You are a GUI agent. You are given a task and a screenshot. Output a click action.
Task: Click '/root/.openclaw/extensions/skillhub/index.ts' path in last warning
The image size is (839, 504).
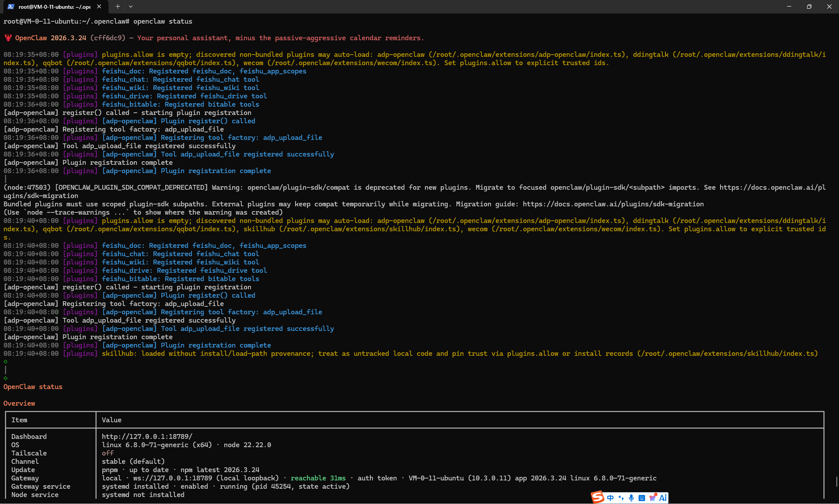click(x=728, y=354)
